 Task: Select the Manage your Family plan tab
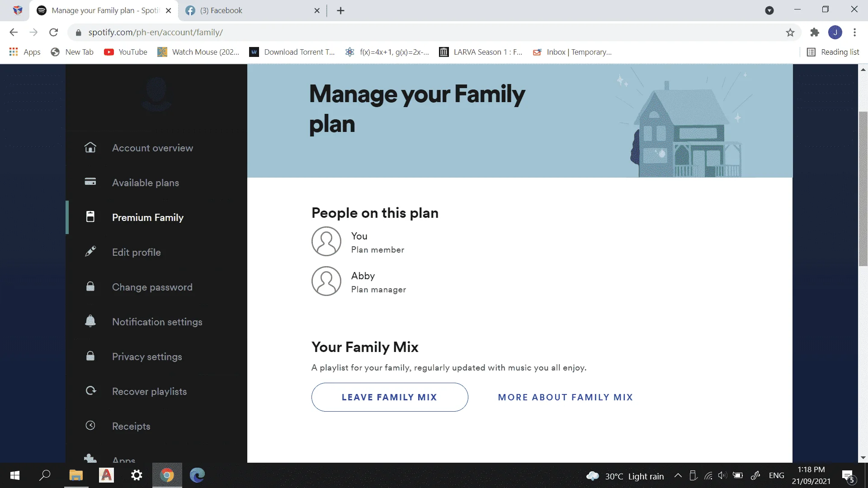point(104,10)
